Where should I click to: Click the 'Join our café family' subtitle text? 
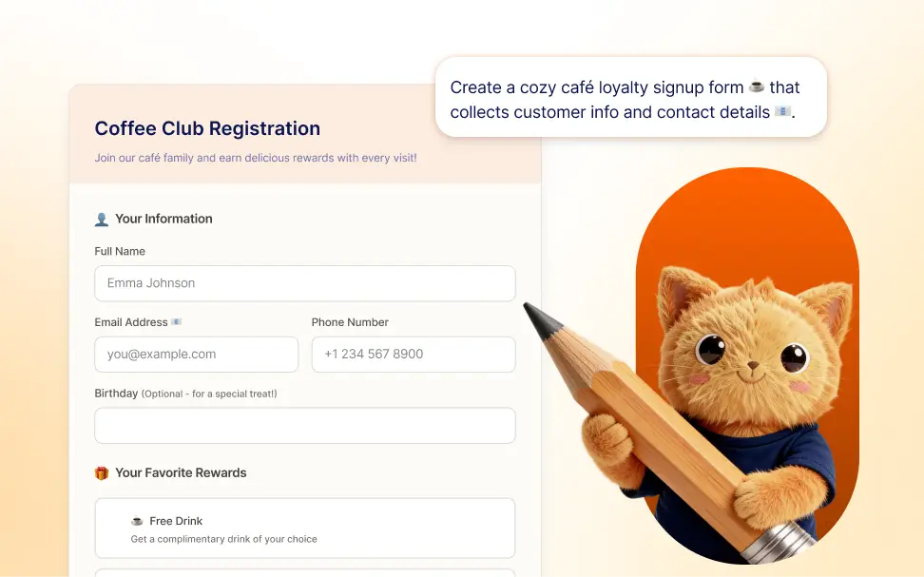pyautogui.click(x=256, y=158)
